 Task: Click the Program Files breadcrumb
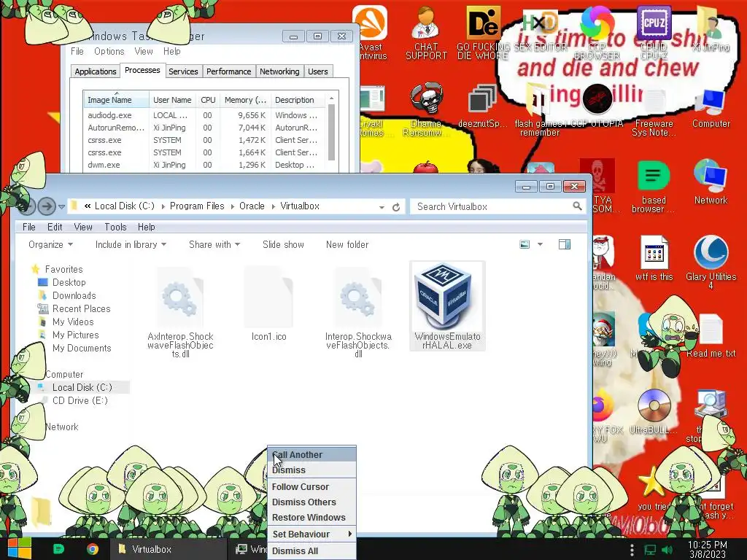[197, 206]
